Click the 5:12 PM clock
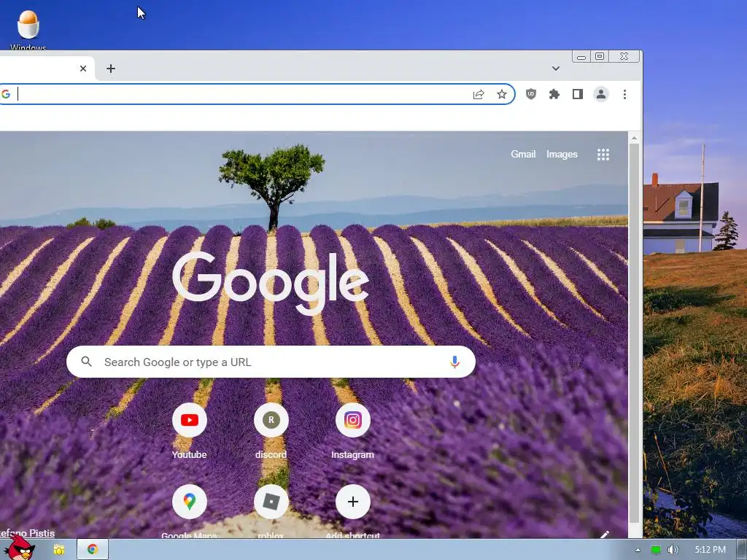Viewport: 747px width, 560px height. pyautogui.click(x=710, y=550)
